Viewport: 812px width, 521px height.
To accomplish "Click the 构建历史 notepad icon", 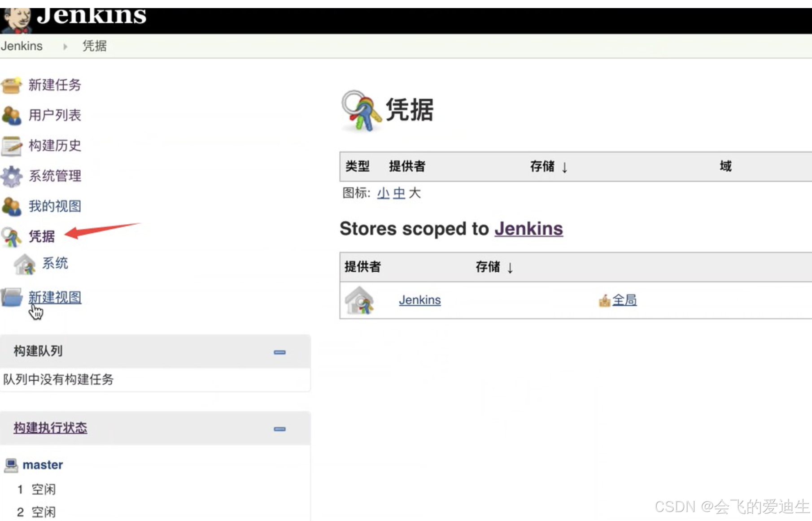I will point(12,146).
